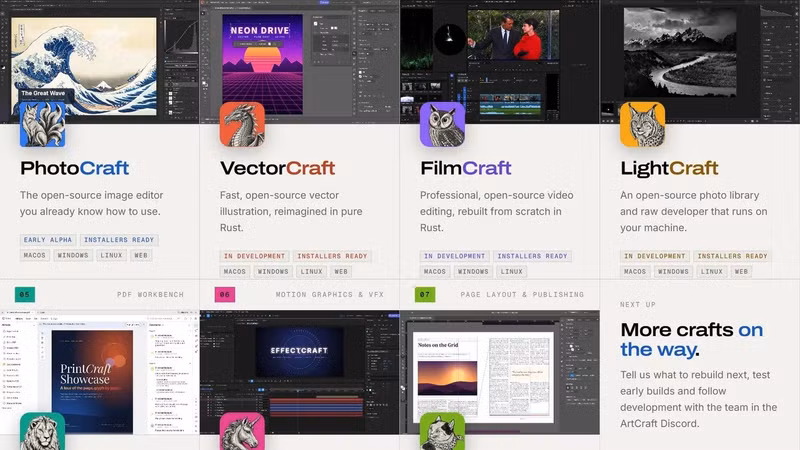The height and width of the screenshot is (450, 800).
Task: Click the PhotoCraft fox app icon
Action: pyautogui.click(x=42, y=124)
